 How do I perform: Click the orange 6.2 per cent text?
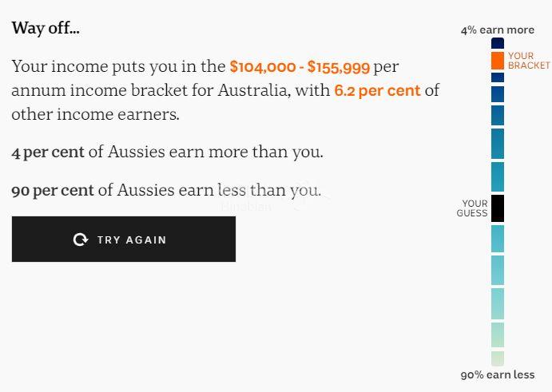click(377, 90)
